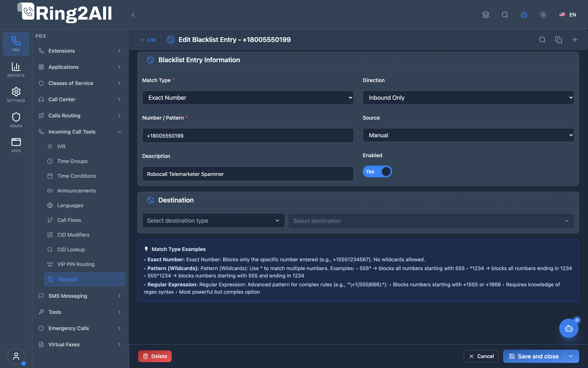588x368 pixels.
Task: Expand the Calls Routing menu
Action: coord(80,116)
